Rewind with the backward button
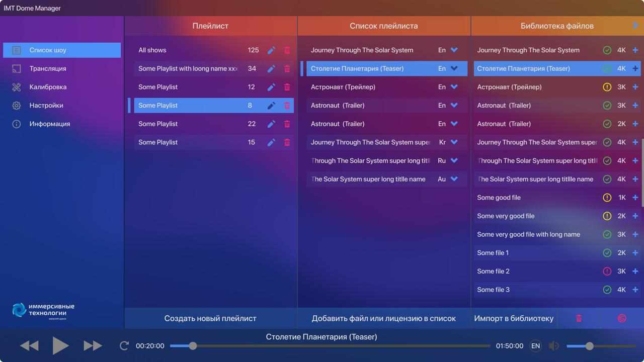Image resolution: width=644 pixels, height=362 pixels. coord(29,346)
